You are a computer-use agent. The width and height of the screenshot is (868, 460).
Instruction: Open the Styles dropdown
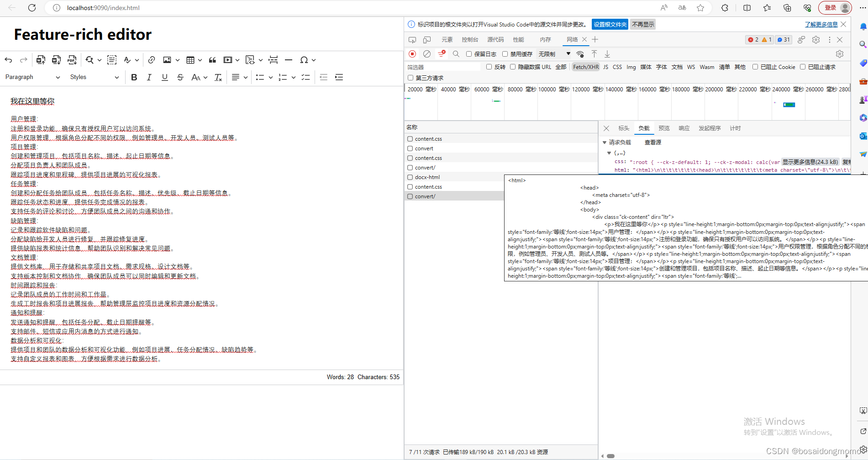pos(95,77)
